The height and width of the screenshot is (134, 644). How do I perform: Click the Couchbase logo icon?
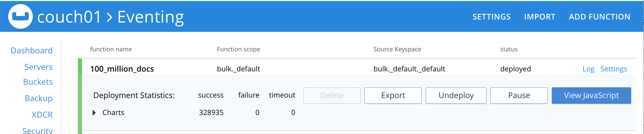[20, 16]
